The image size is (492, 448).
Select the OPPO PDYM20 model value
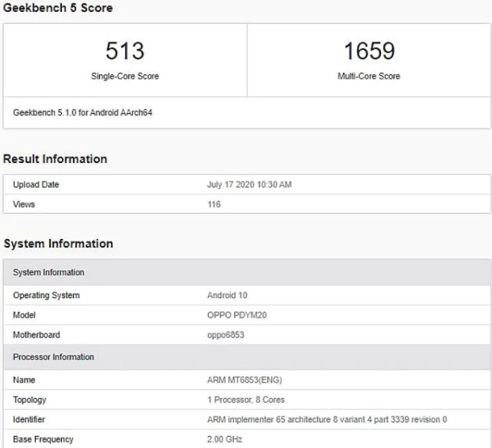pos(237,315)
